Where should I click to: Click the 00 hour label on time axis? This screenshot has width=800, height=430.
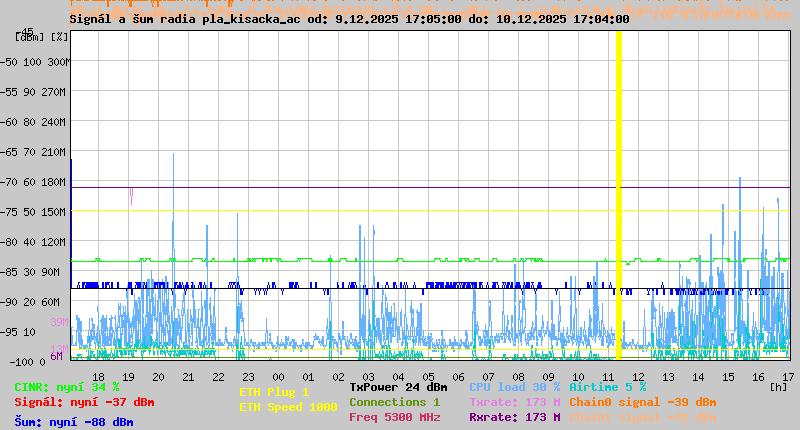(x=279, y=376)
